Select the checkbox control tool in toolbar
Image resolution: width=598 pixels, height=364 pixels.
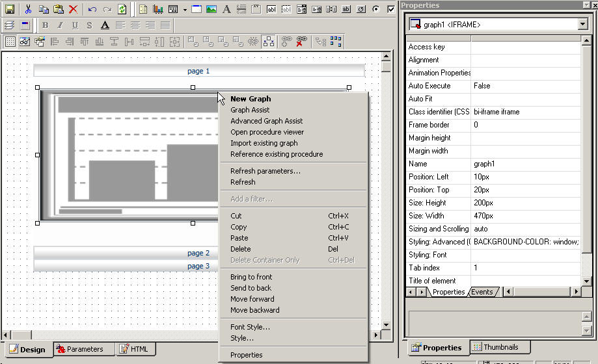pyautogui.click(x=390, y=10)
